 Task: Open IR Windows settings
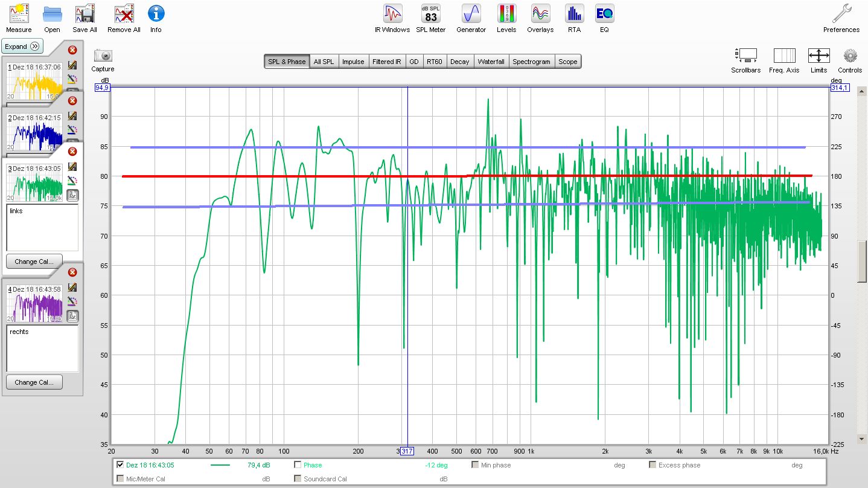click(x=392, y=18)
